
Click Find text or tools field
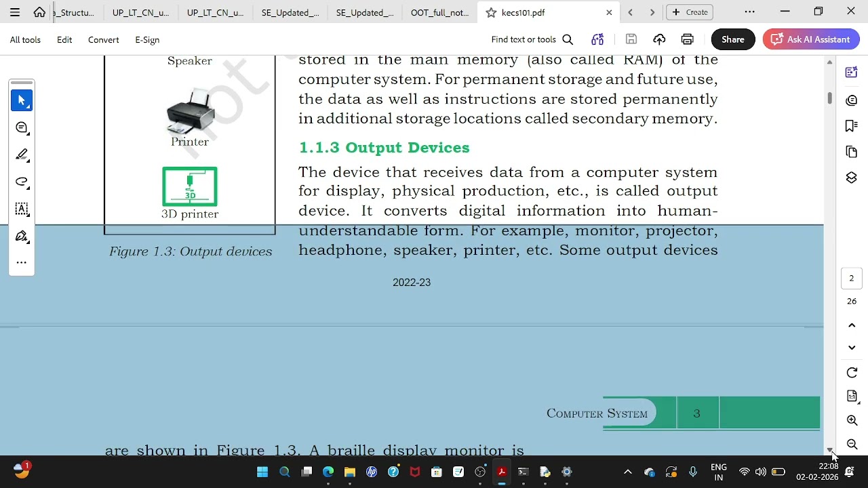pos(524,39)
